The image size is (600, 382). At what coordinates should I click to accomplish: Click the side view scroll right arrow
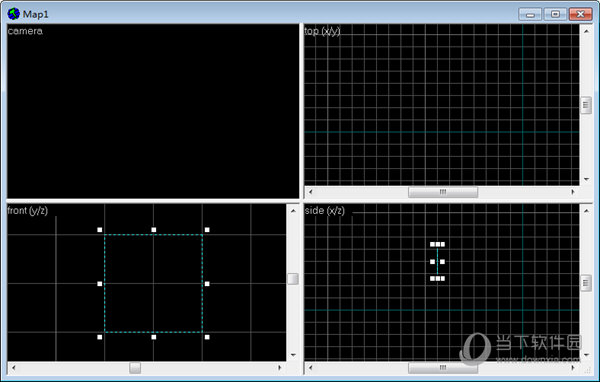(573, 368)
